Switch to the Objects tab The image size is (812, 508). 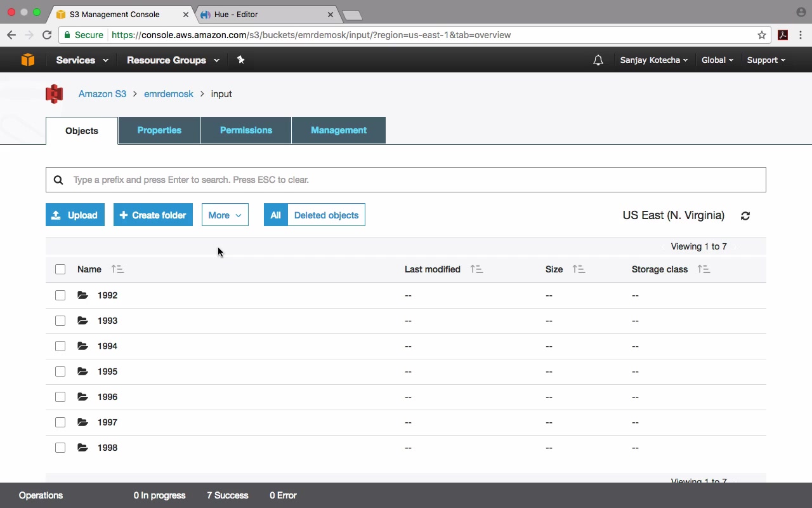pos(82,131)
